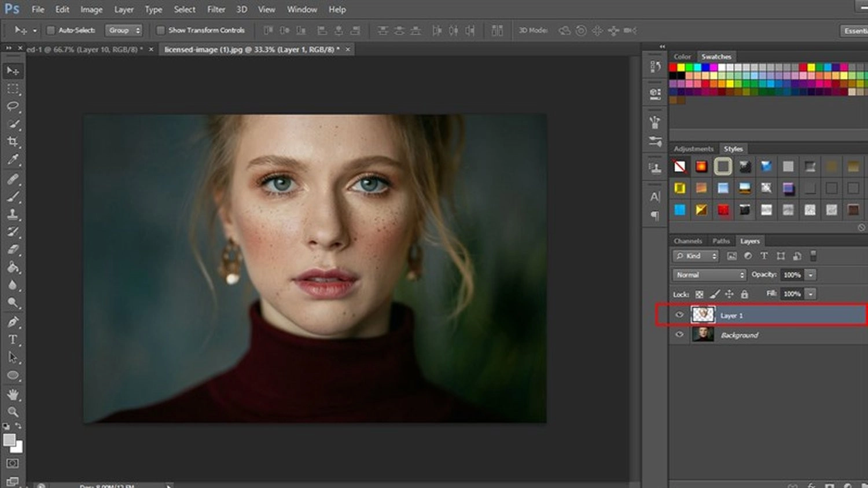868x488 pixels.
Task: Expand the tool preset picker arrow
Action: [x=35, y=30]
